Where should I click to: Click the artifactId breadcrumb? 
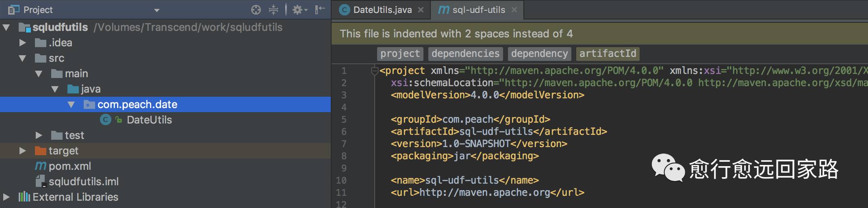coord(608,54)
